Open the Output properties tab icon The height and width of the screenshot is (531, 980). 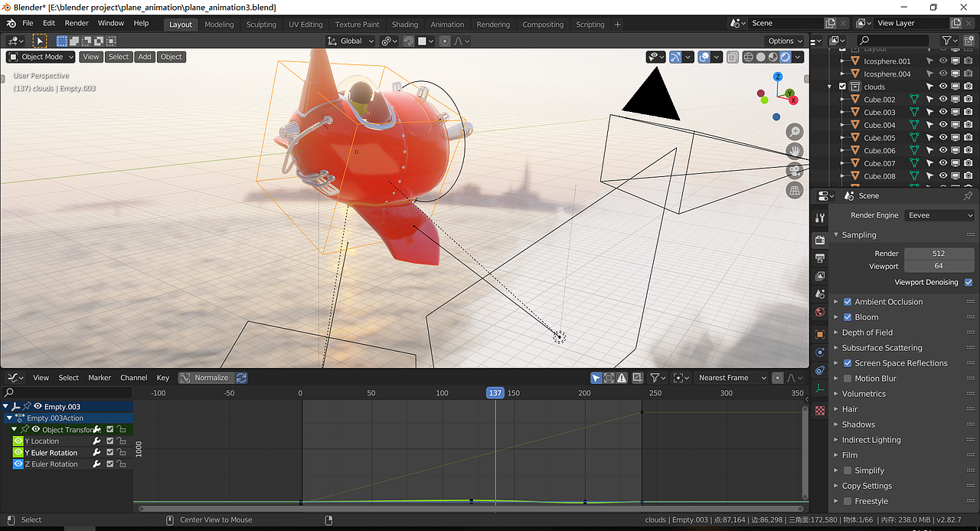coord(820,258)
